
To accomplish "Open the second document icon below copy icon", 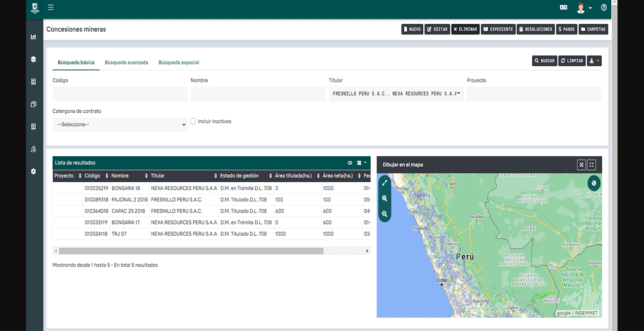I will coord(33,126).
